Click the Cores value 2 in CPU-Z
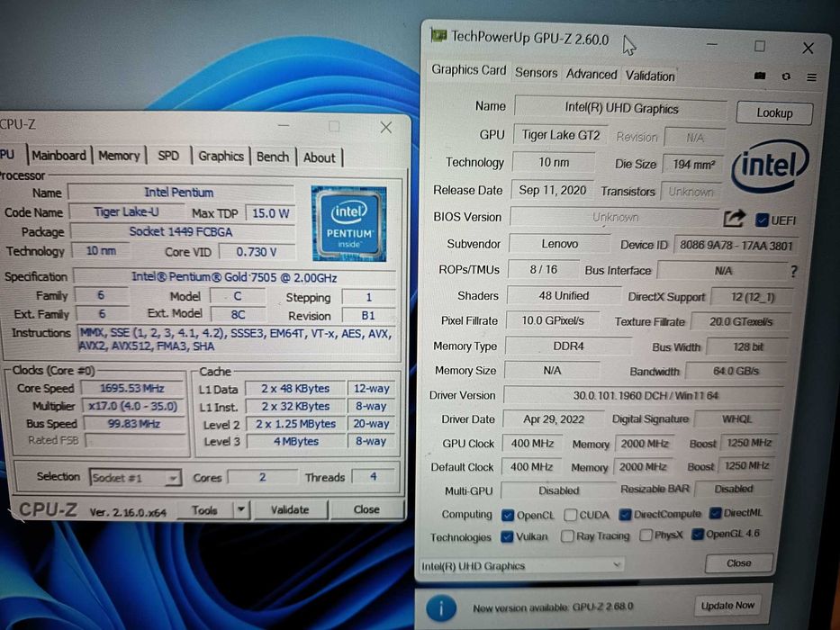 point(263,477)
